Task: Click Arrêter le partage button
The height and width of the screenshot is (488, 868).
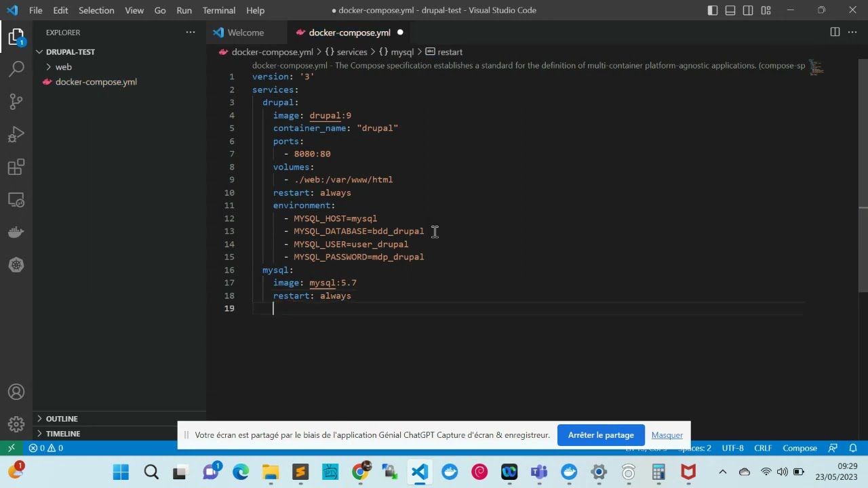Action: click(601, 435)
